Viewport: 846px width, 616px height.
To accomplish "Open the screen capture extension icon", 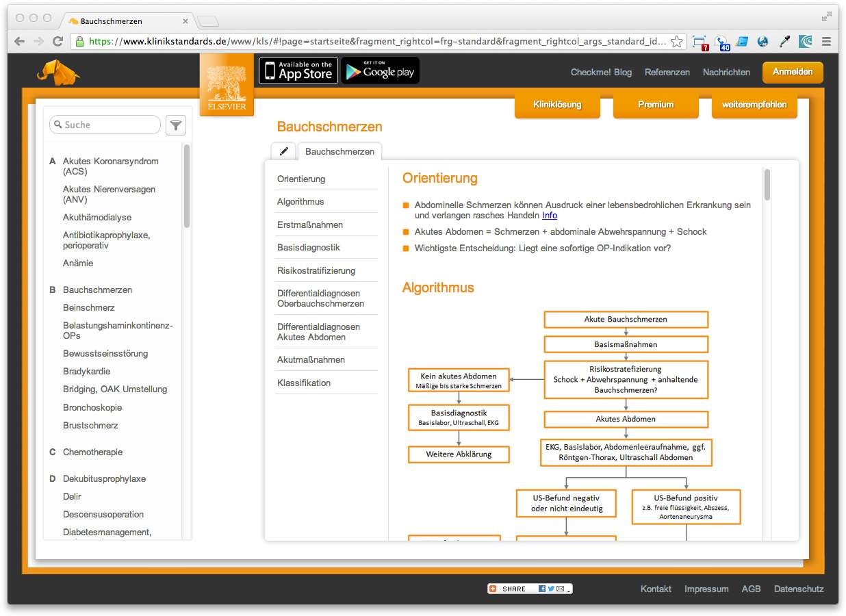I will pyautogui.click(x=700, y=42).
